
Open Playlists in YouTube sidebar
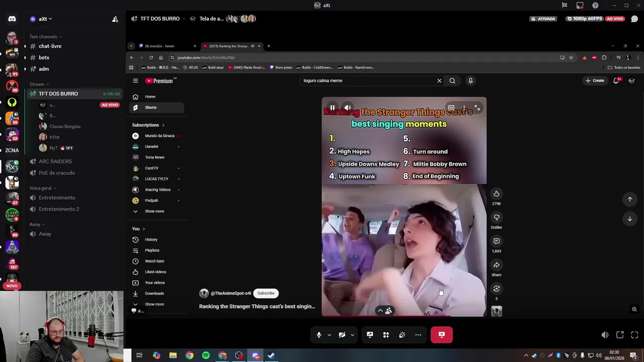[157, 250]
